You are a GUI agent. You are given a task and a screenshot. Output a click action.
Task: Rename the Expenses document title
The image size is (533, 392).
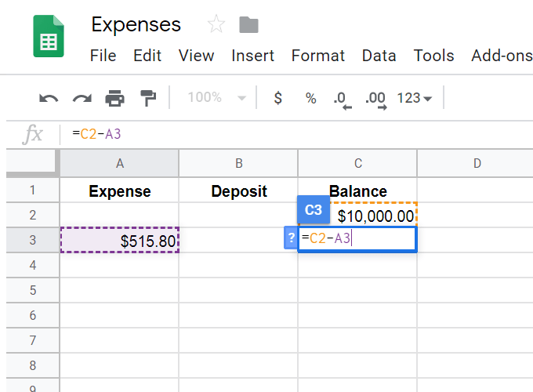(x=136, y=25)
